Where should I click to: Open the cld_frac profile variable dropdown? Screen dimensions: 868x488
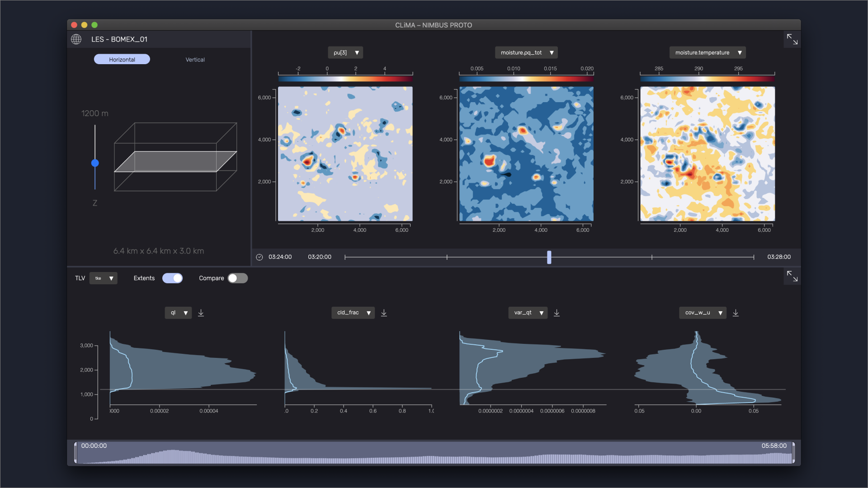click(353, 313)
